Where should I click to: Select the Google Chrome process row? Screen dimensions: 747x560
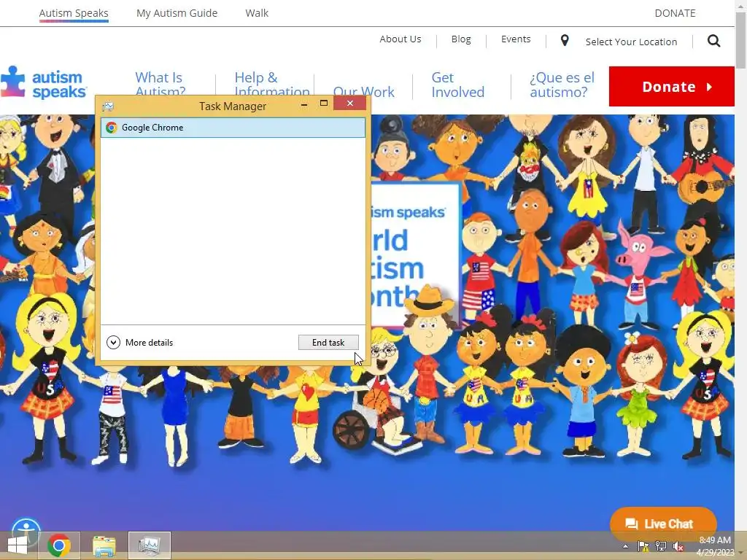(x=233, y=128)
